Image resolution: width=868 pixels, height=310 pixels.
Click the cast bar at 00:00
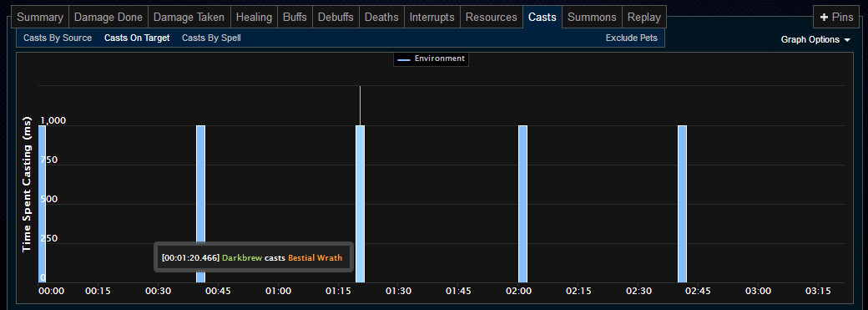click(42, 204)
